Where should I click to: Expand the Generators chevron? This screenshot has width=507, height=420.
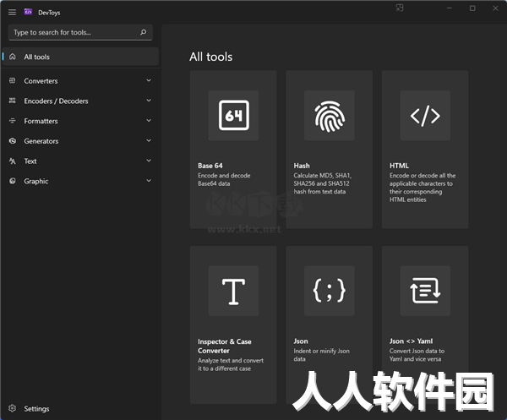click(x=149, y=140)
